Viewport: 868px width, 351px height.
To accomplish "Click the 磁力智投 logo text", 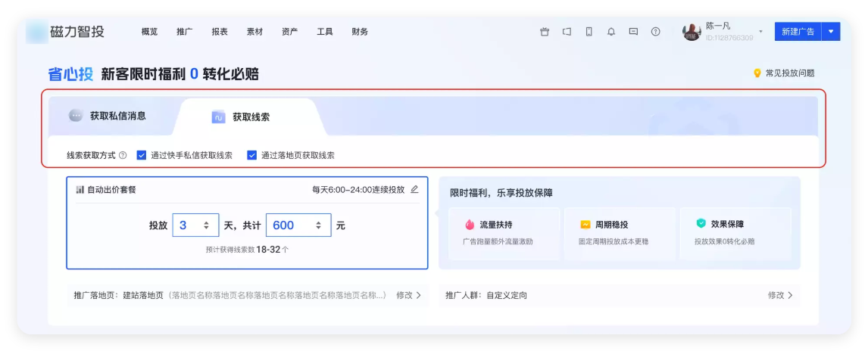I will tap(77, 32).
